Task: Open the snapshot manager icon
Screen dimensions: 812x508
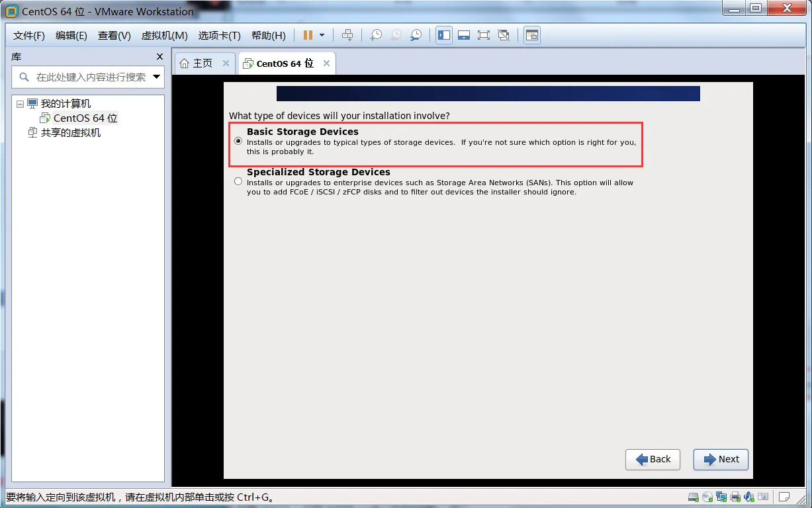Action: tap(416, 35)
